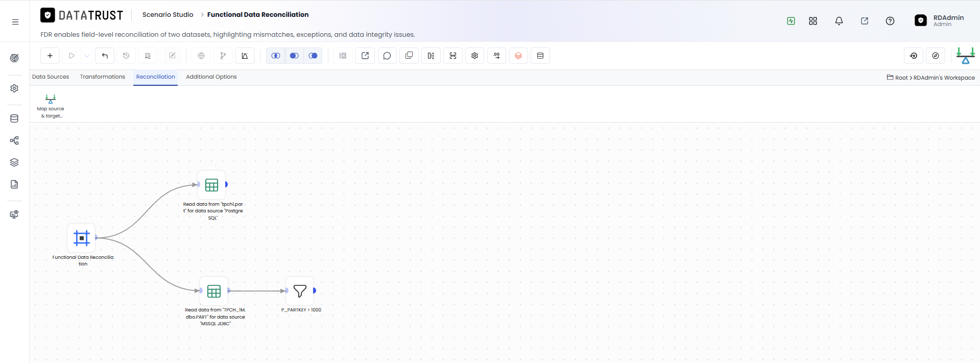Open the hamburger menu to expand sidebar

[15, 22]
